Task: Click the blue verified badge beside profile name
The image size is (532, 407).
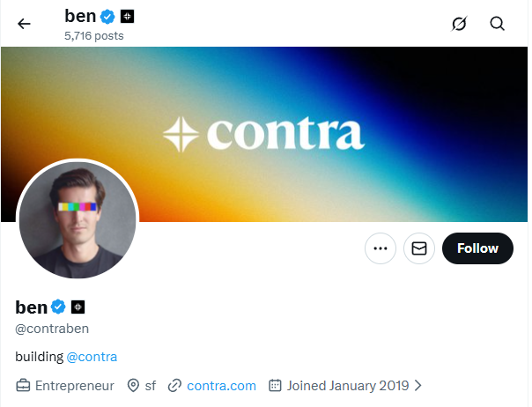Action: (58, 307)
